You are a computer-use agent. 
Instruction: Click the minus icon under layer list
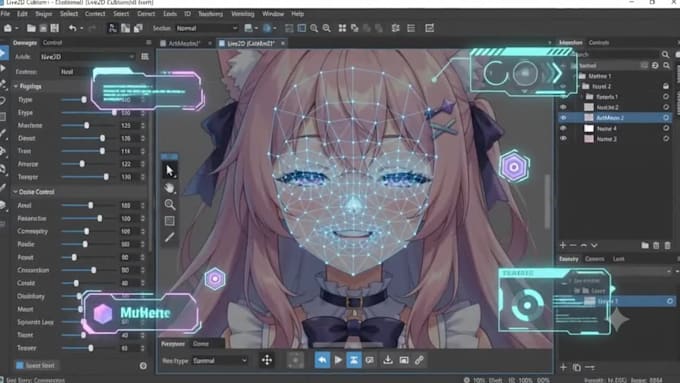click(573, 246)
